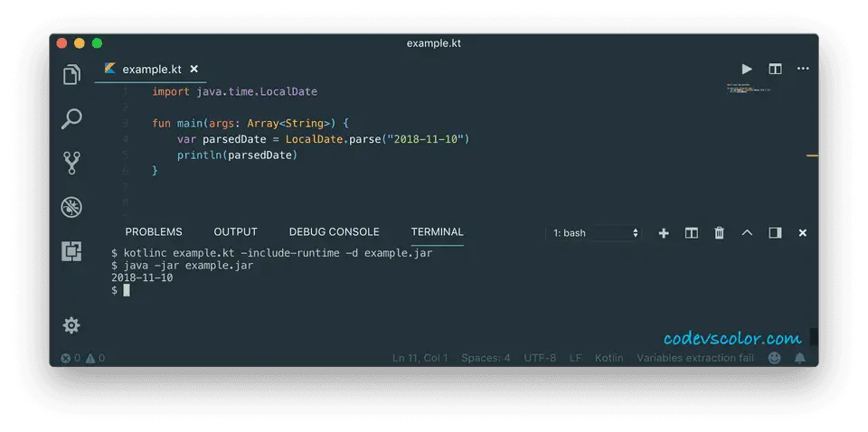Close the terminal panel
The width and height of the screenshot is (868, 432).
point(803,233)
